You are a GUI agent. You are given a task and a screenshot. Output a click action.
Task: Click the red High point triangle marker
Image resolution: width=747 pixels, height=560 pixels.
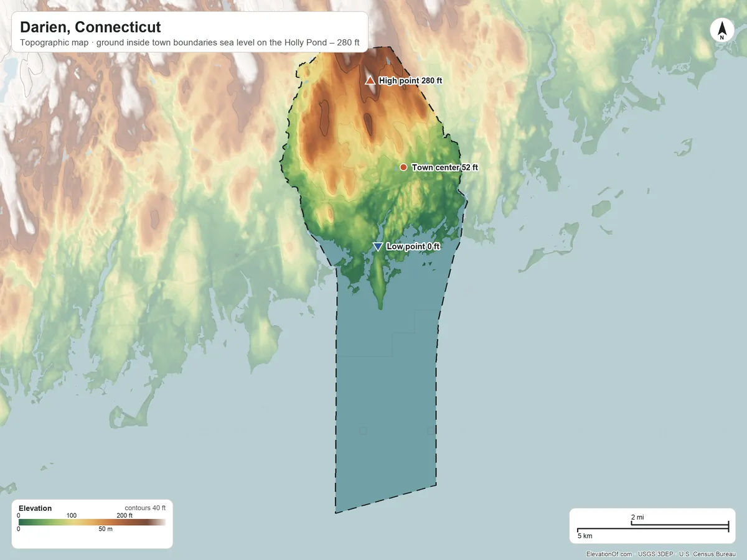(370, 81)
